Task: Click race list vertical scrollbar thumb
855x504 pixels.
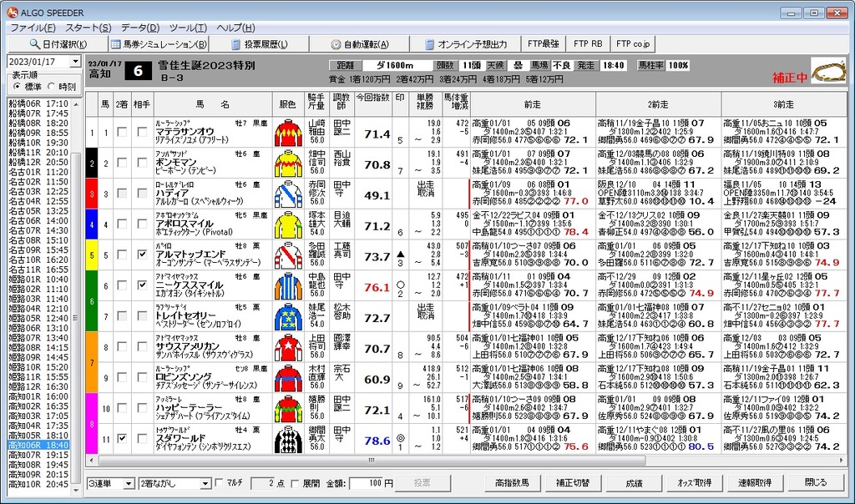Action: click(x=75, y=318)
